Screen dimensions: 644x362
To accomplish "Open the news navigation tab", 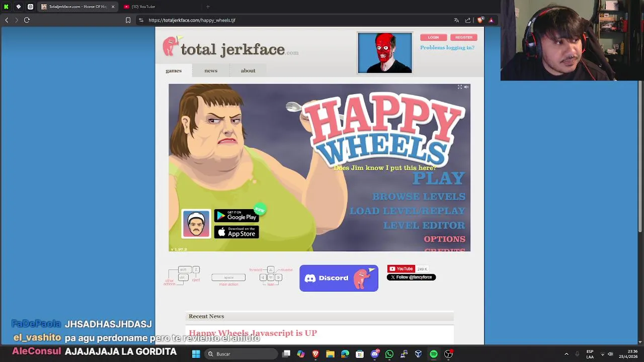I will pyautogui.click(x=211, y=70).
